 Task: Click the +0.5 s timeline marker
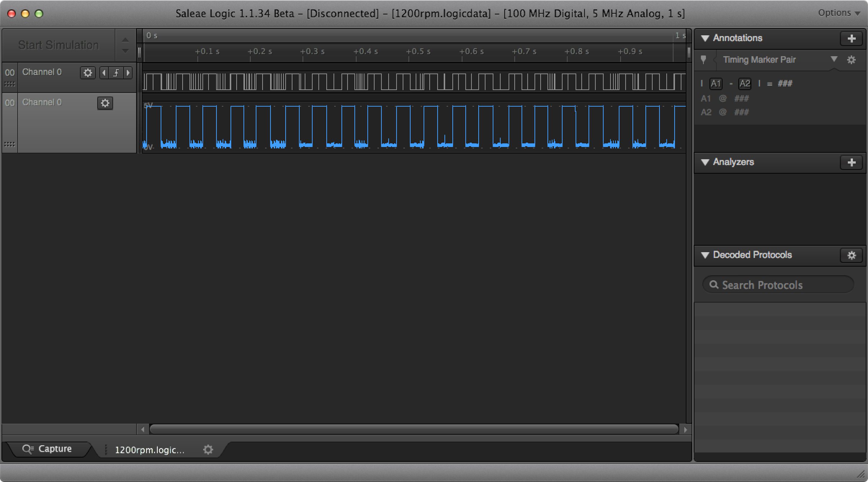pyautogui.click(x=418, y=52)
